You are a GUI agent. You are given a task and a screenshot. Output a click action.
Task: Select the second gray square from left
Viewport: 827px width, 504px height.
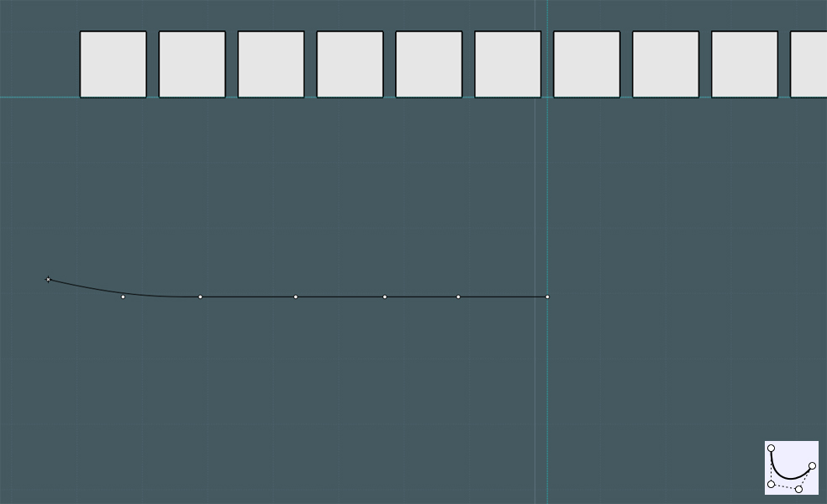(192, 65)
